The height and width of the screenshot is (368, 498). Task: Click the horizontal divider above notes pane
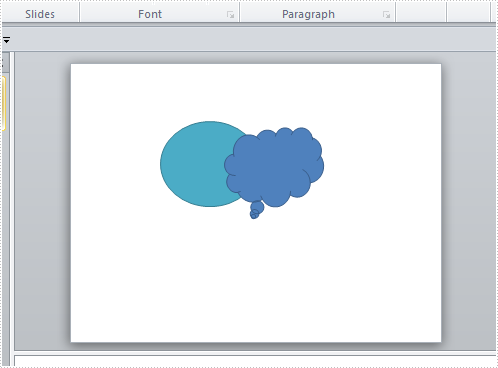(255, 352)
